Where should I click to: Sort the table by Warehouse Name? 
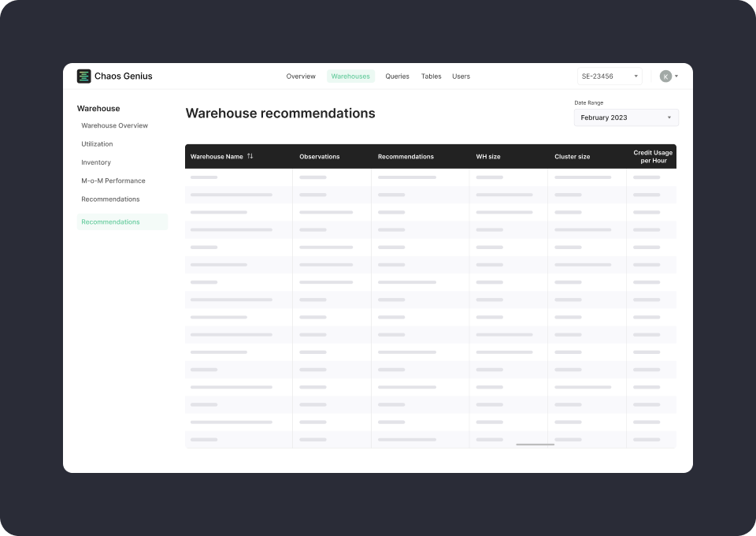coord(217,156)
